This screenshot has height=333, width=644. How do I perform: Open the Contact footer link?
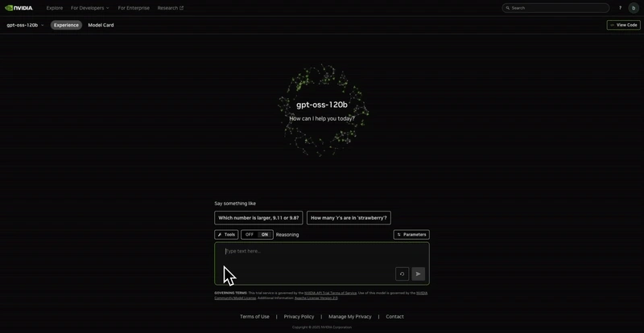[x=394, y=317]
